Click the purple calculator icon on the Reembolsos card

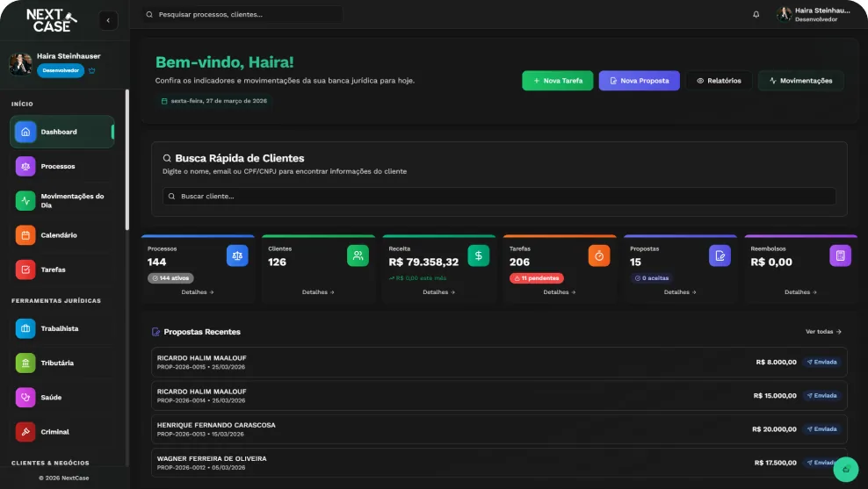(840, 255)
